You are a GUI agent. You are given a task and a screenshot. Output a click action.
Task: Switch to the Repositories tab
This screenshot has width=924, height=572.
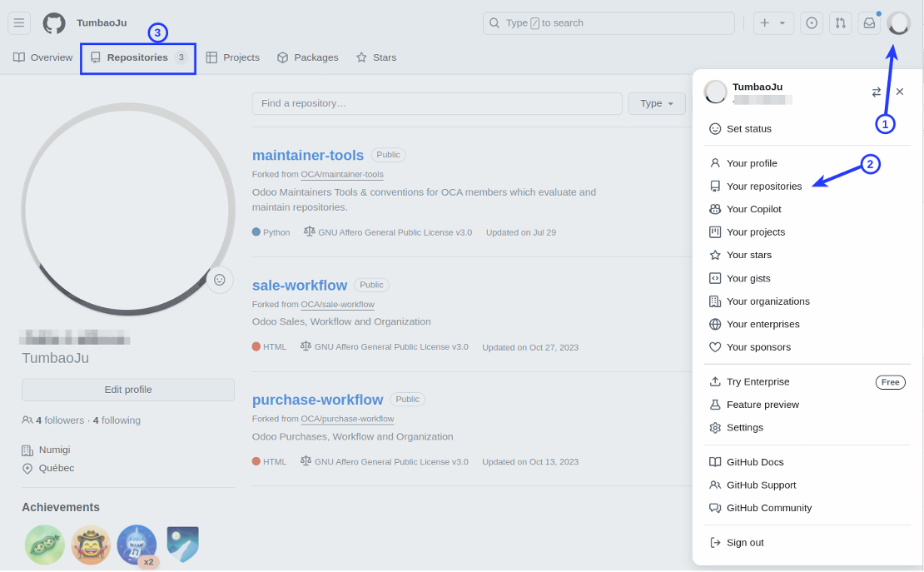coord(138,57)
